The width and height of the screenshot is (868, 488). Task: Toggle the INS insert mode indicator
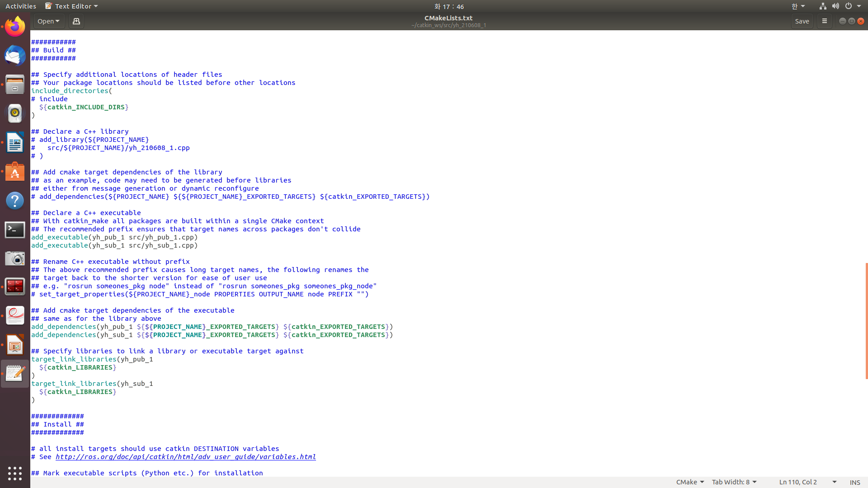(854, 482)
